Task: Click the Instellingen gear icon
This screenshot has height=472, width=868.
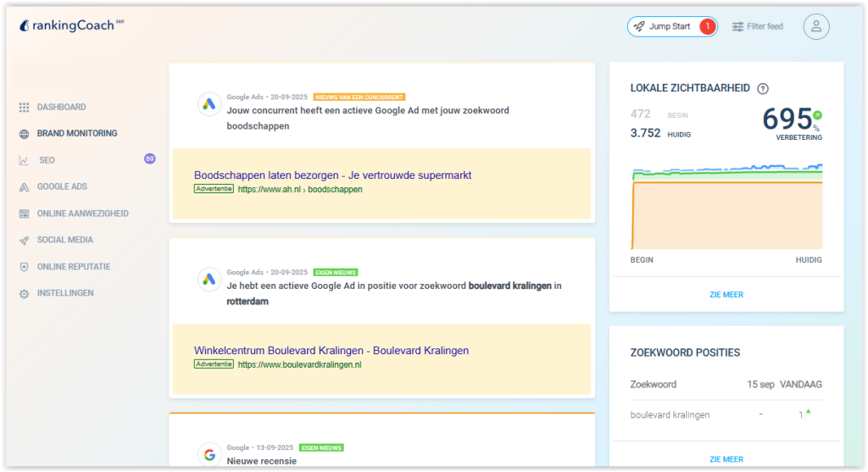Action: coord(24,293)
